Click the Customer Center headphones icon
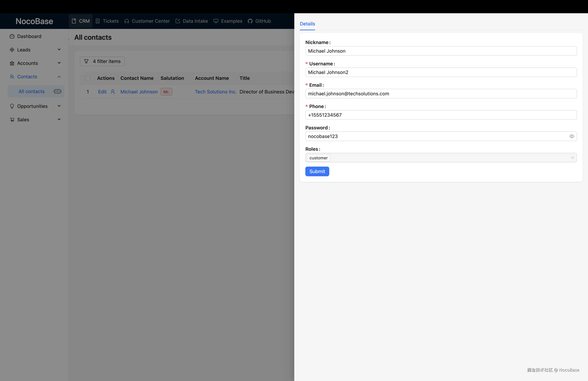588x381 pixels. tap(127, 21)
